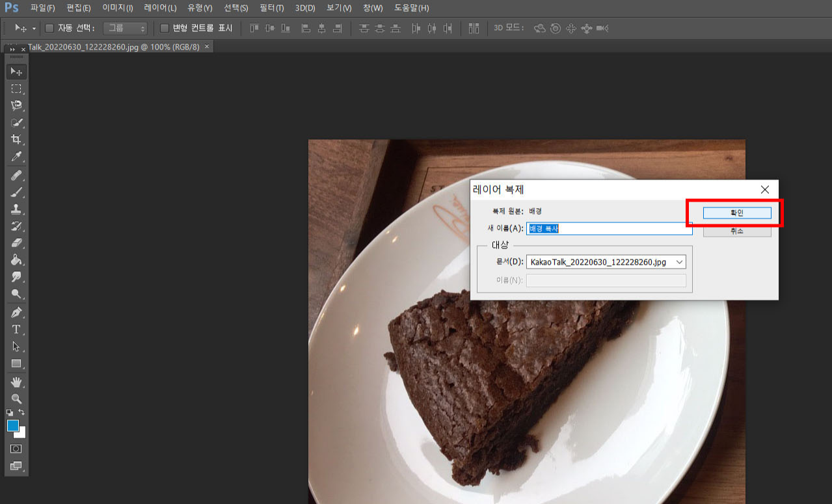Select the Hand tool

coord(16,382)
